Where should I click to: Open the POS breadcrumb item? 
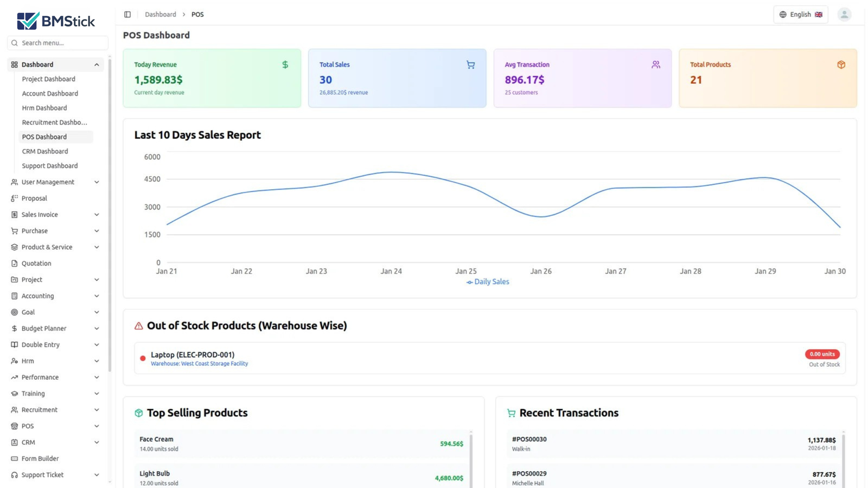pos(197,14)
